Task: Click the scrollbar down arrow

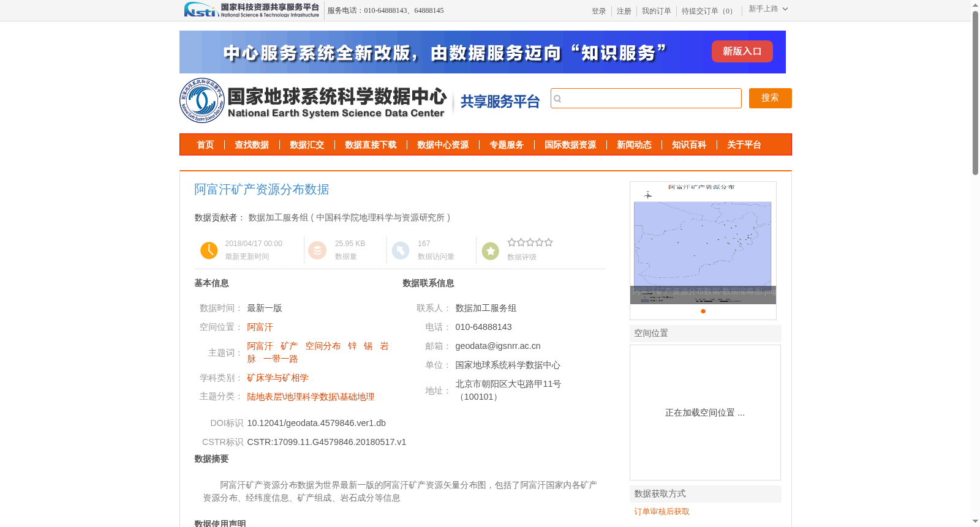Action: 975,521
